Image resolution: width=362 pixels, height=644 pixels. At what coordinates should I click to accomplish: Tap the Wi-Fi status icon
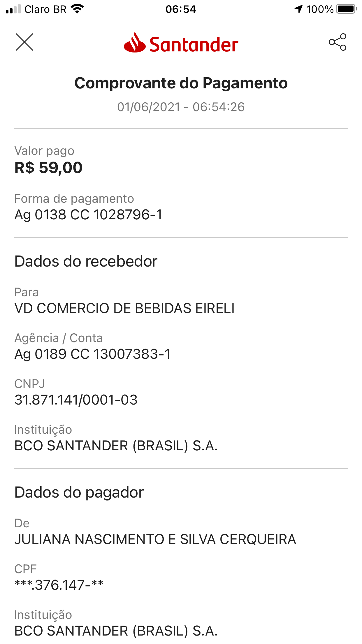click(x=78, y=9)
